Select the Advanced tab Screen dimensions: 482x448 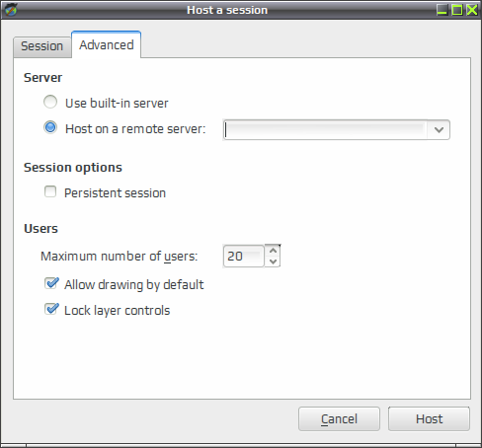click(x=107, y=45)
